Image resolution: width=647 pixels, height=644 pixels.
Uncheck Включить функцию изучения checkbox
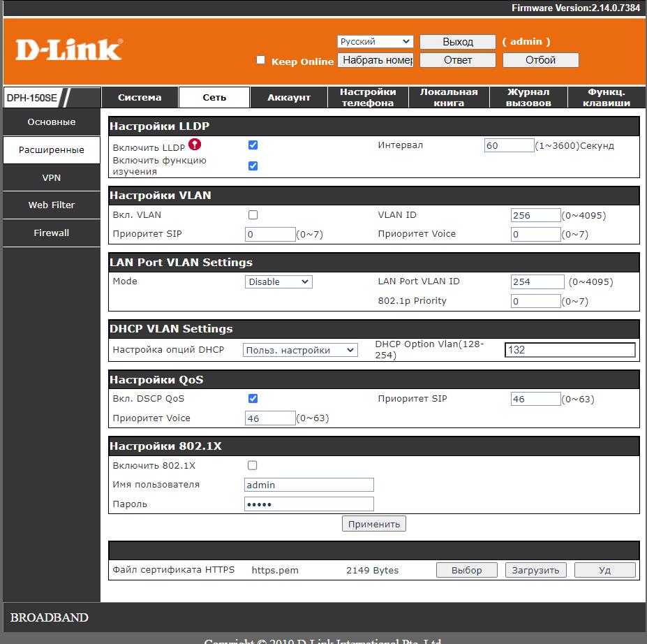[253, 166]
